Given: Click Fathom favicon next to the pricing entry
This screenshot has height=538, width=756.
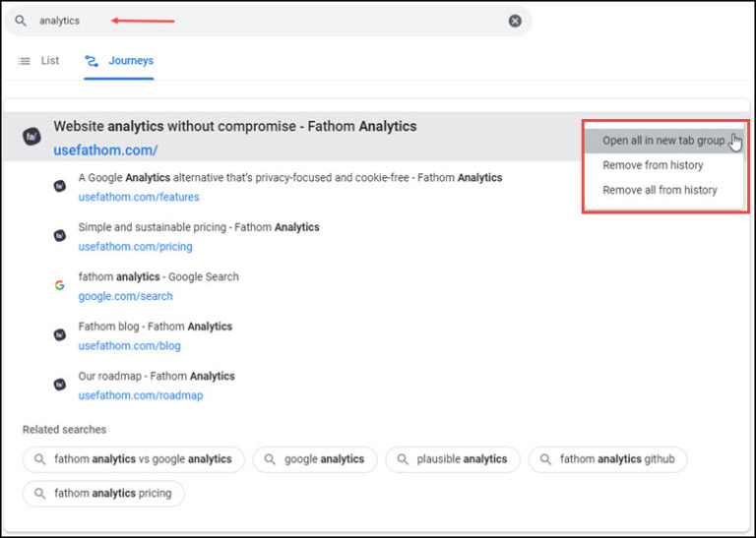Looking at the screenshot, I should [x=60, y=235].
